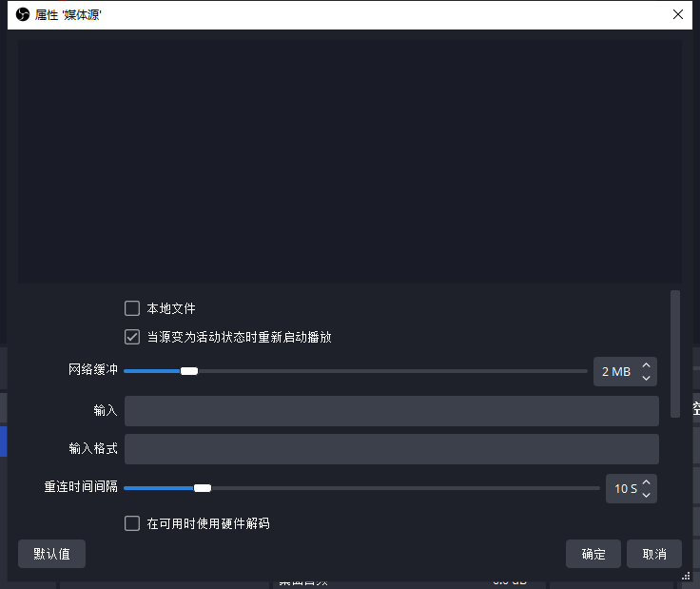
Task: Enable 在可用时使用硬件解码 option
Action: [132, 523]
